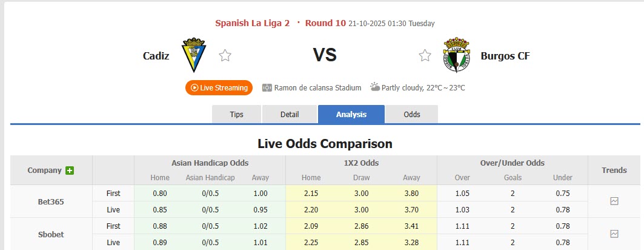The height and width of the screenshot is (250, 644).
Task: Click the Burgos CF team name
Action: click(505, 56)
